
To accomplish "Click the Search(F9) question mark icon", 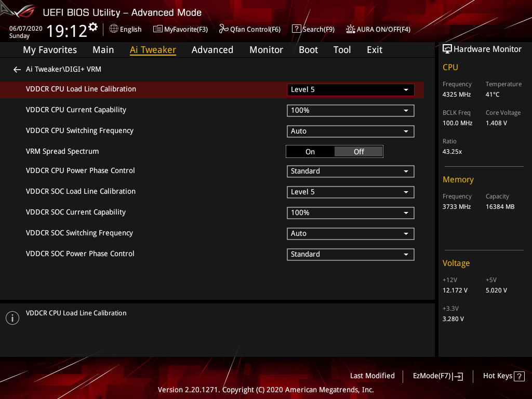I will (296, 29).
